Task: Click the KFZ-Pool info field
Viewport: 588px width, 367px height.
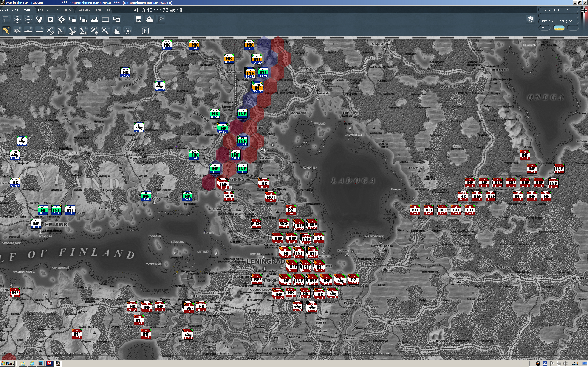Action: (x=559, y=21)
